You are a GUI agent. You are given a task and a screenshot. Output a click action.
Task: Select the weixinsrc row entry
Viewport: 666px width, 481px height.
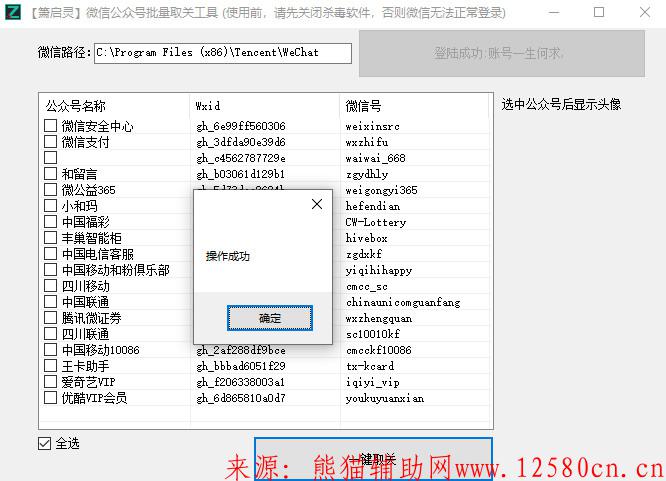point(372,127)
